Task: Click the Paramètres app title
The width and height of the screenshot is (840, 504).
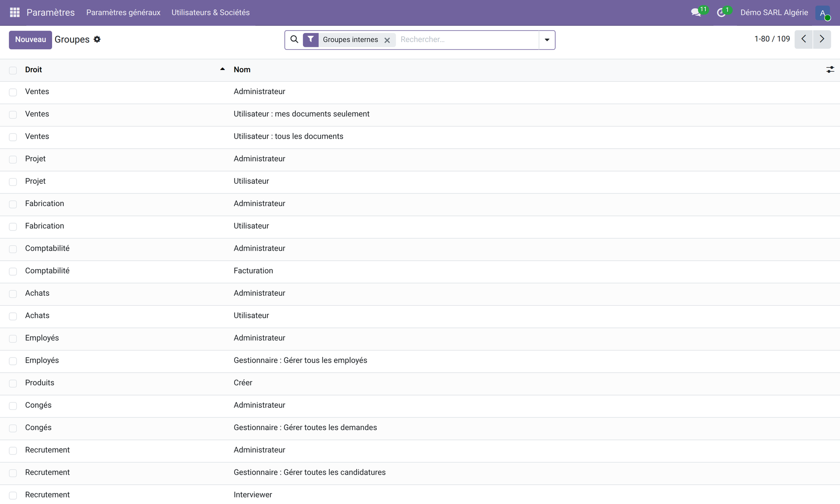Action: [x=50, y=13]
